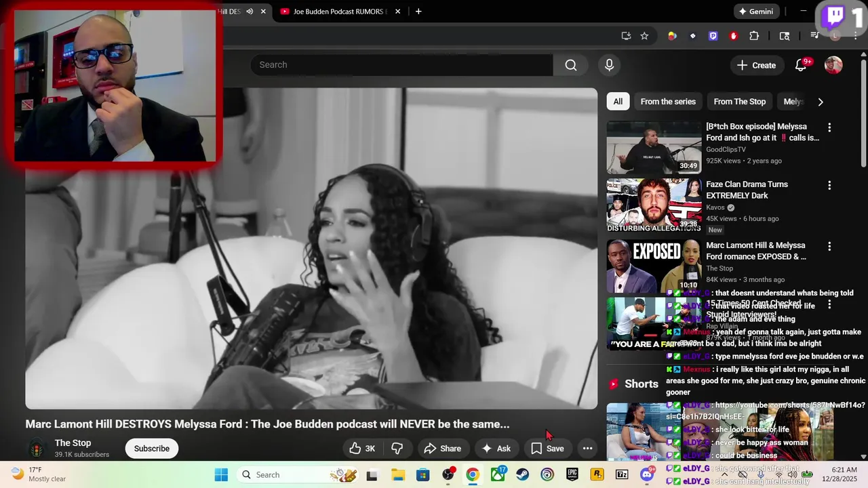Open options for GoodClipsTV video
Viewport: 868px width, 488px height.
(829, 127)
